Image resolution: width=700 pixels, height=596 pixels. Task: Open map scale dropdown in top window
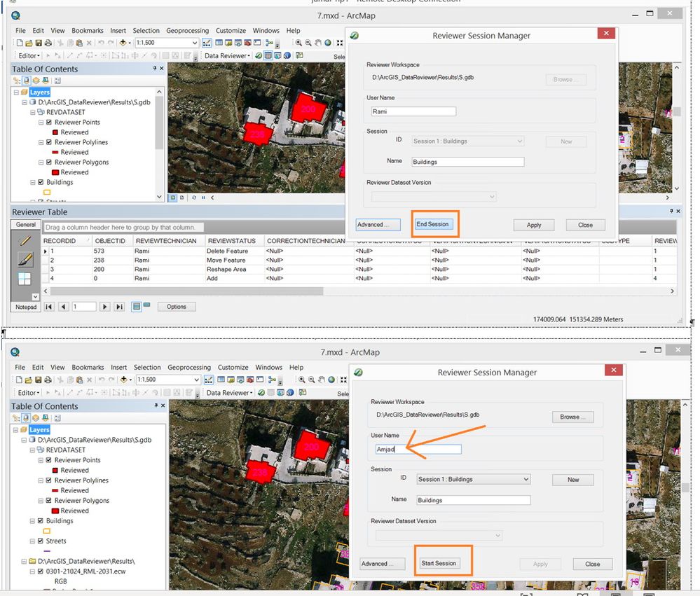tap(195, 43)
